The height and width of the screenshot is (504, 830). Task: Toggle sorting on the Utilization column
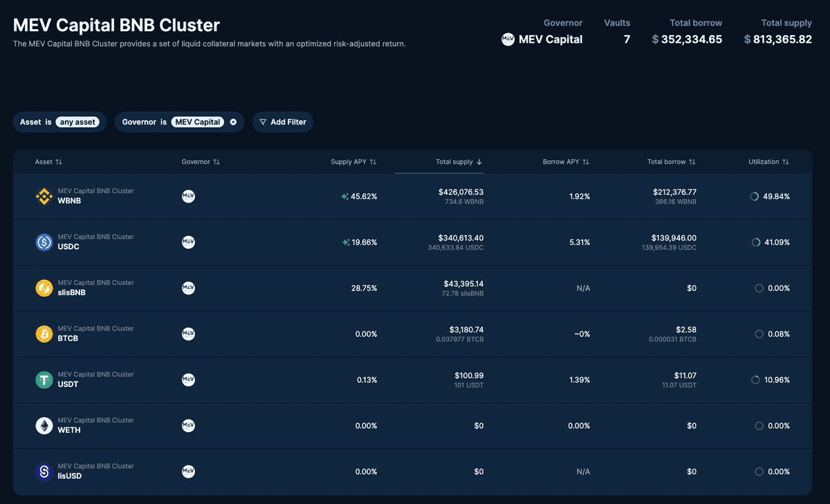[787, 161]
